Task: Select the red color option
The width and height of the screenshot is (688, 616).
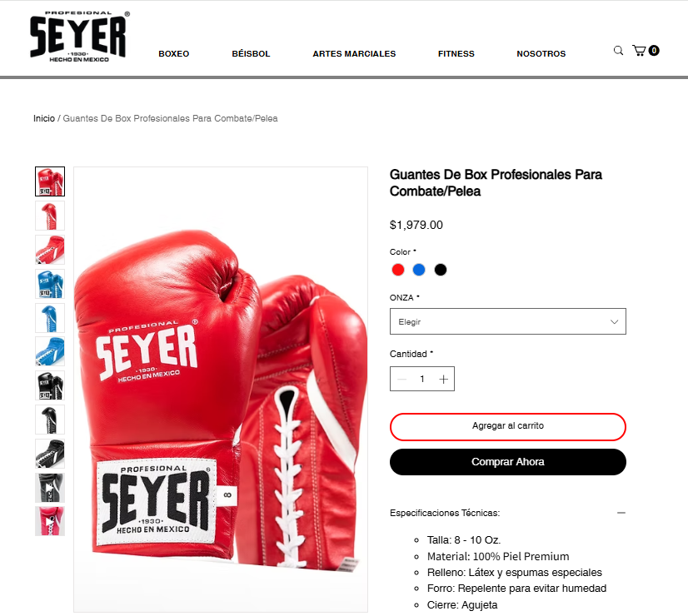Action: (x=398, y=270)
